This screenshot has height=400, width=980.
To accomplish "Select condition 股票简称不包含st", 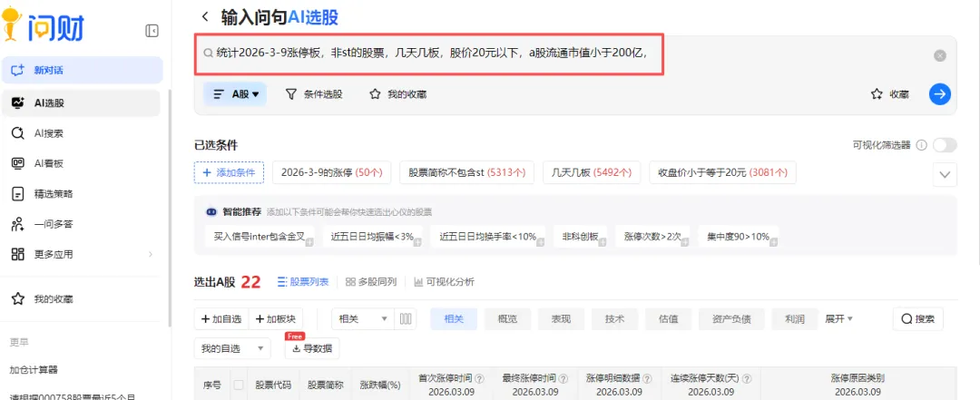I will [467, 172].
